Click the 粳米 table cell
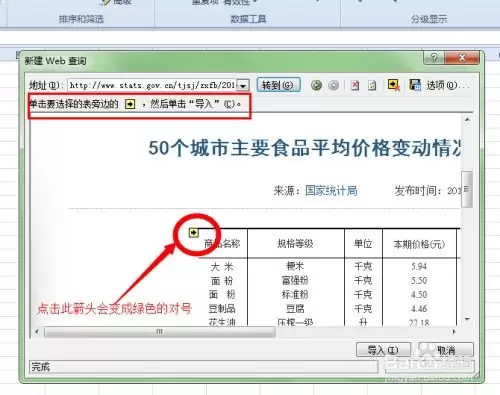Screen dimensions: 500x395 coord(295,266)
